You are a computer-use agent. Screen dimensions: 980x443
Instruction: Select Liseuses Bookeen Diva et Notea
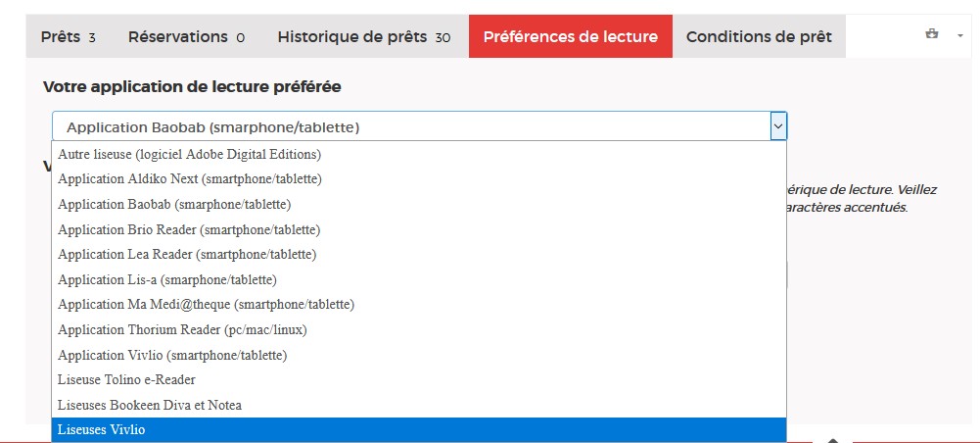(x=150, y=405)
